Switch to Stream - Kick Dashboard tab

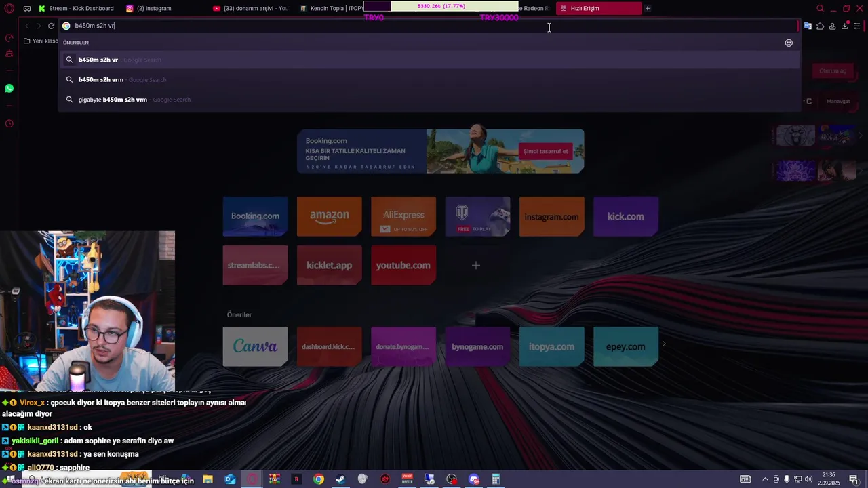tap(77, 9)
